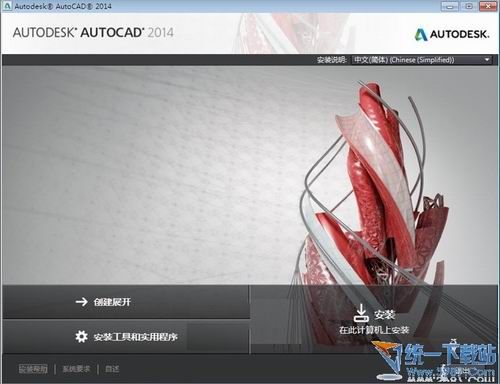
Task: Open the 自述 readme link
Action: point(112,369)
